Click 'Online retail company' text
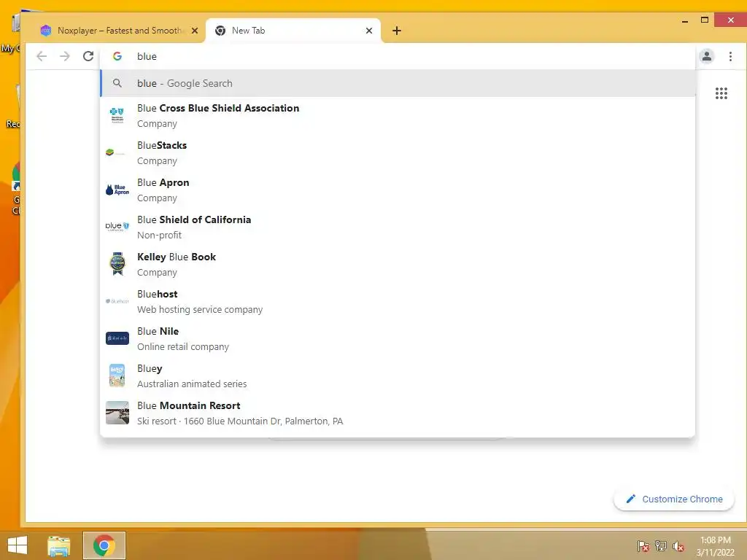Screen dimensions: 747x560 (x=183, y=346)
